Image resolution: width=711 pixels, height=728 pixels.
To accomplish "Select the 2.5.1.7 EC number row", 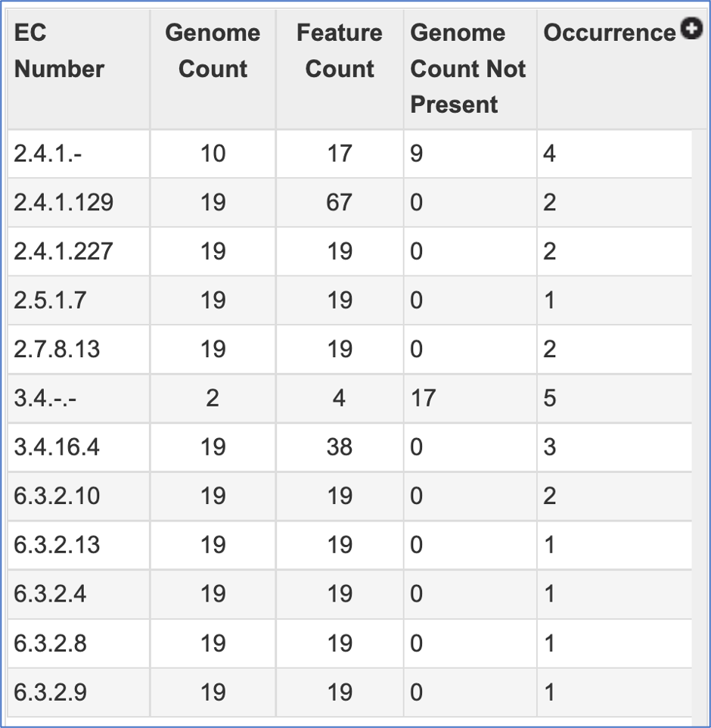I will point(349,300).
